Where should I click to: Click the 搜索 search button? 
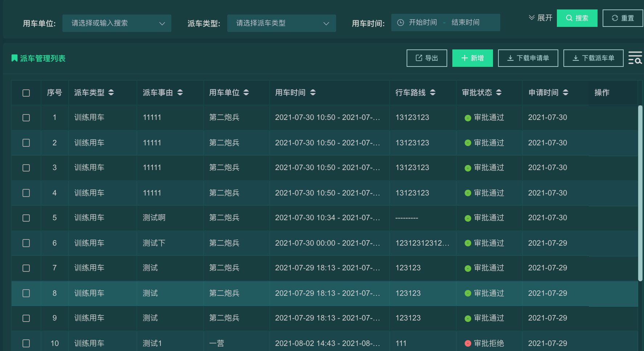click(x=577, y=18)
